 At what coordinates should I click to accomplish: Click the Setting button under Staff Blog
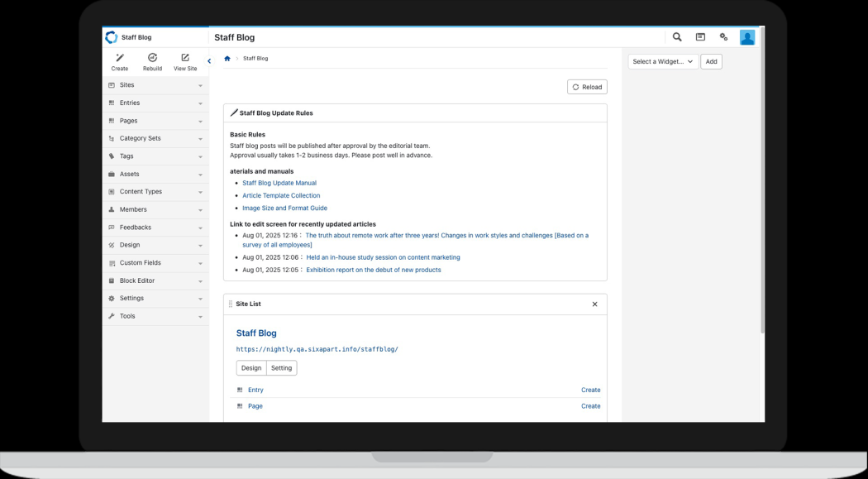281,368
